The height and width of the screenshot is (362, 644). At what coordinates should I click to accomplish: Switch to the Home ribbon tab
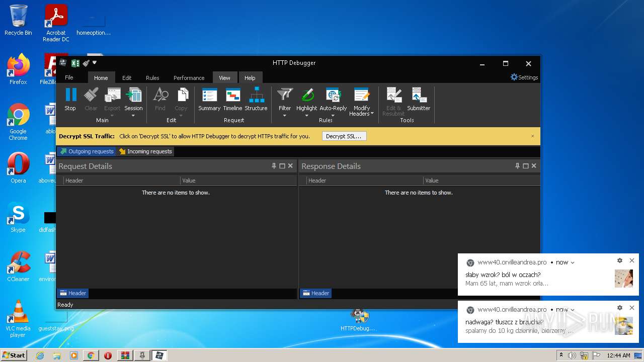pos(101,78)
